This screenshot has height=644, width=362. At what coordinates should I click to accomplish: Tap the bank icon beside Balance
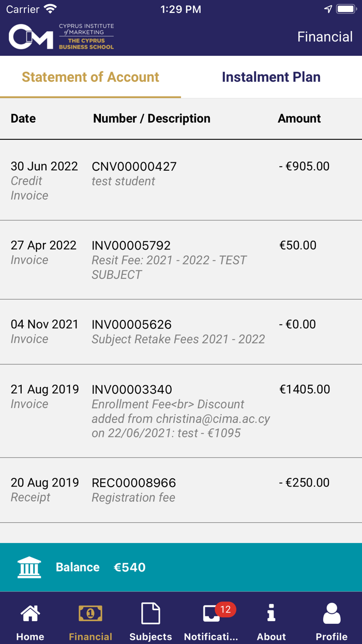pyautogui.click(x=29, y=567)
